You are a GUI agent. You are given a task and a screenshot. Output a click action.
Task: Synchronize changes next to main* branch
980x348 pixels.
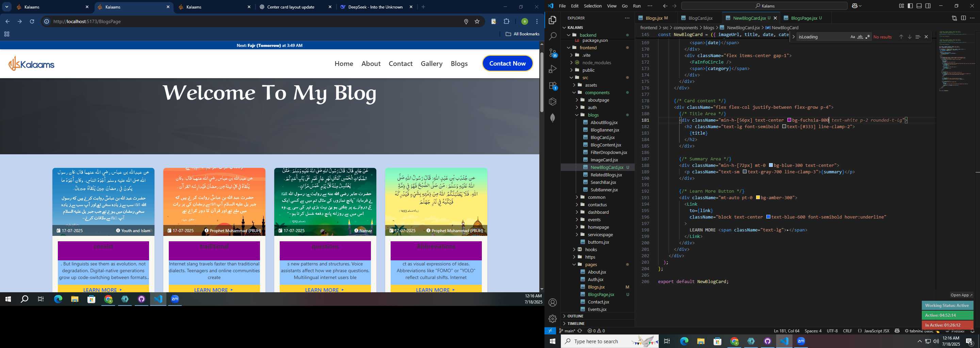580,331
